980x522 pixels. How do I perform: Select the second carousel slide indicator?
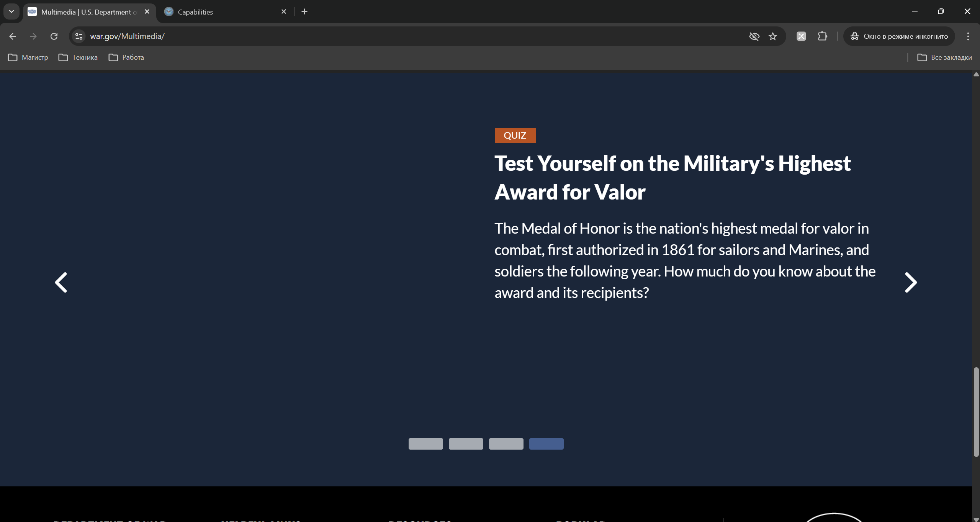click(466, 444)
